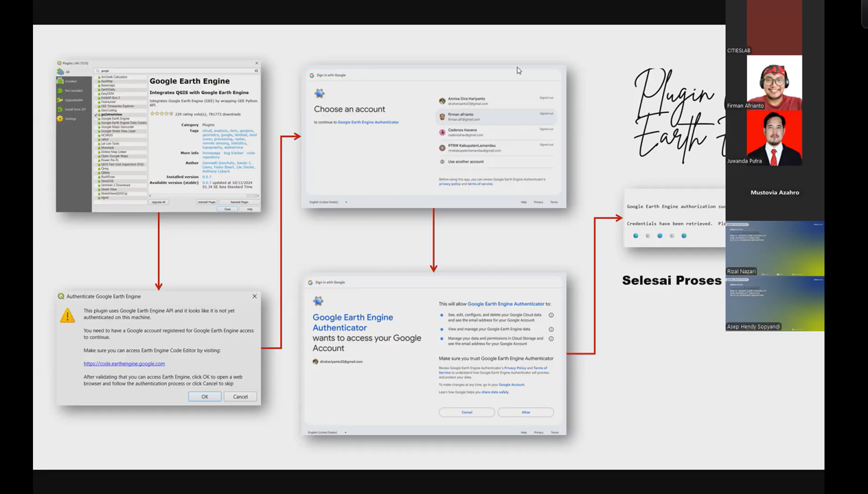Click the Google logo in Choose an account window
This screenshot has height=494, width=868.
pos(312,75)
